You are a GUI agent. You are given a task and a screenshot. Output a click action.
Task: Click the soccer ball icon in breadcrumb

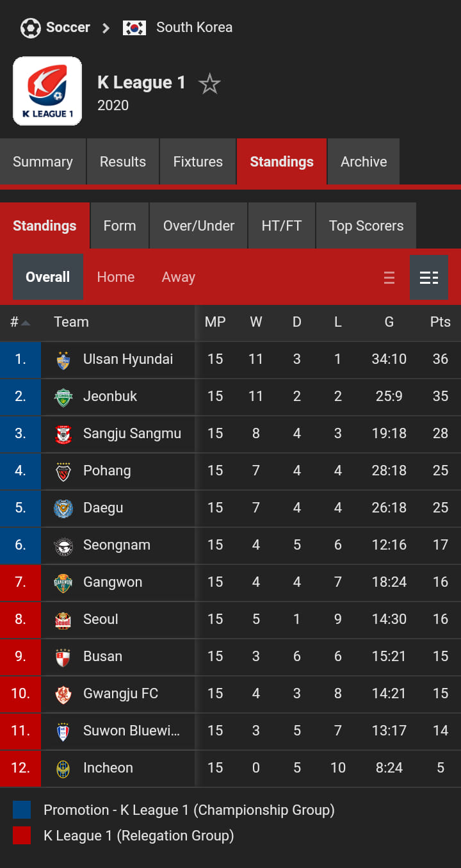pyautogui.click(x=30, y=28)
